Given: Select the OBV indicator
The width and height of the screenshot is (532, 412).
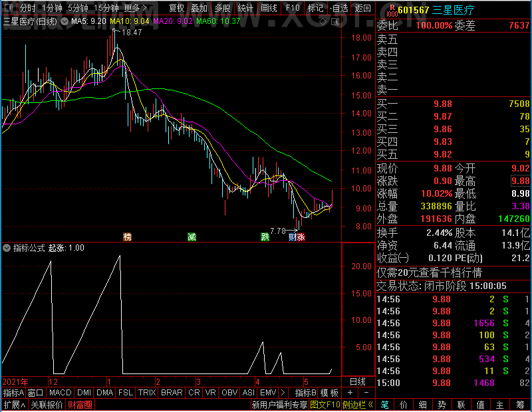Looking at the screenshot, I should [229, 393].
